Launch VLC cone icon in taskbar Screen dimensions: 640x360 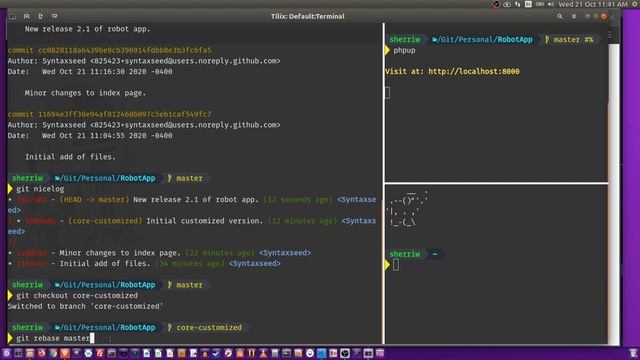click(263, 353)
